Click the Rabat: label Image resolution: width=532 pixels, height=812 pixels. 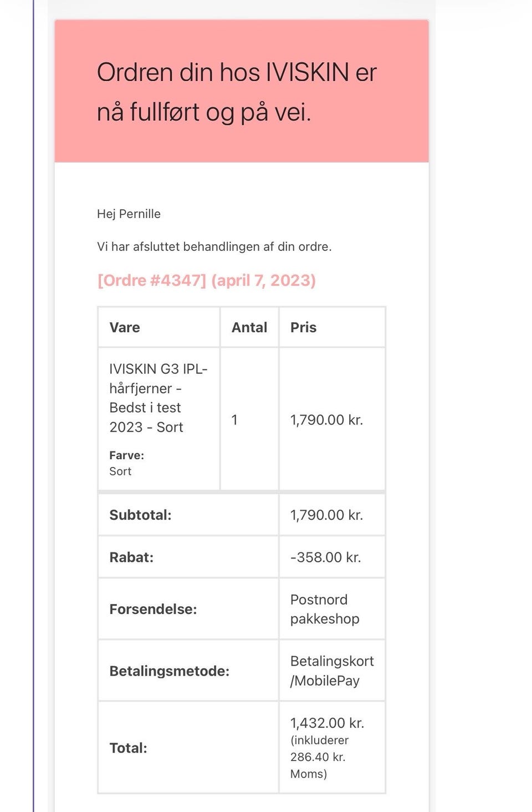coord(131,557)
